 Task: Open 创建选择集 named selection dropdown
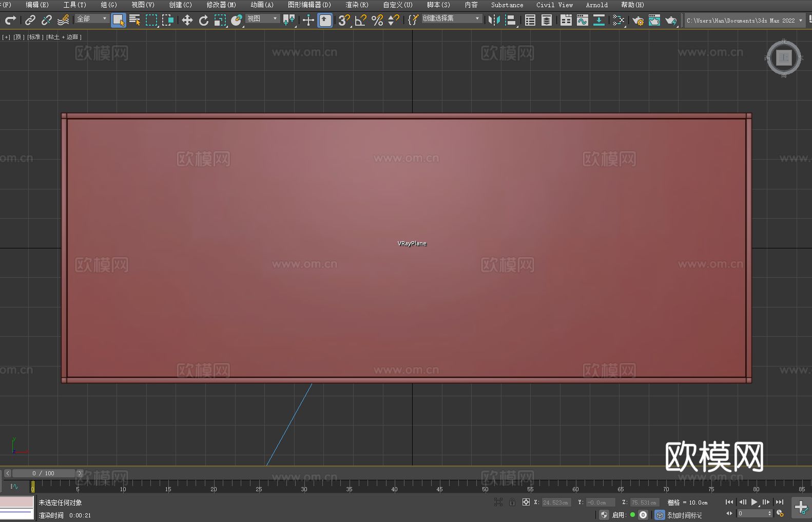tap(452, 18)
